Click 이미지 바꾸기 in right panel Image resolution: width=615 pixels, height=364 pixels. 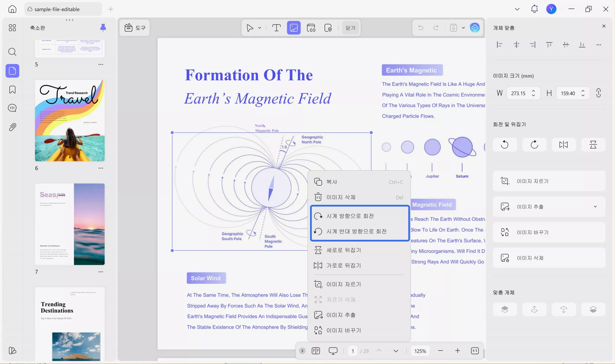tap(549, 232)
